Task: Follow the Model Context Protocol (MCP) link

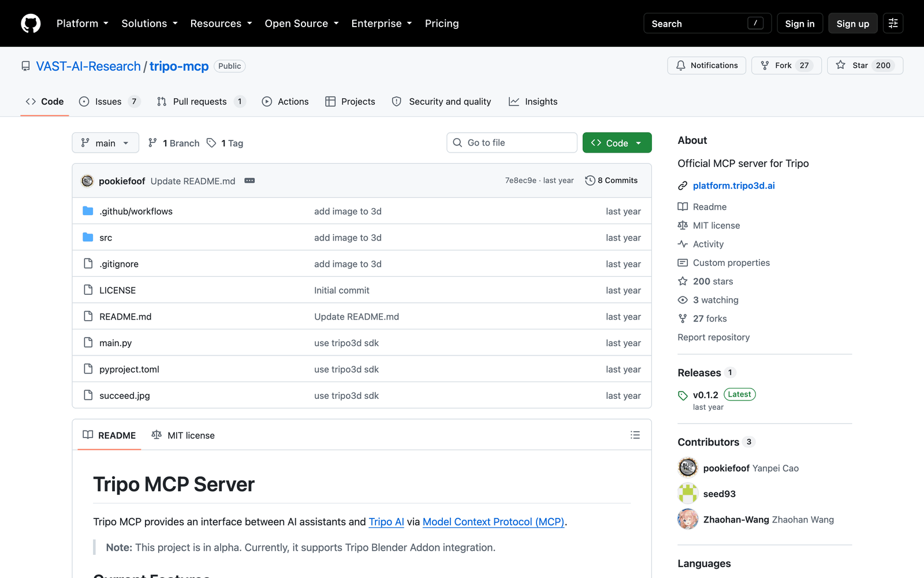Action: (x=494, y=522)
